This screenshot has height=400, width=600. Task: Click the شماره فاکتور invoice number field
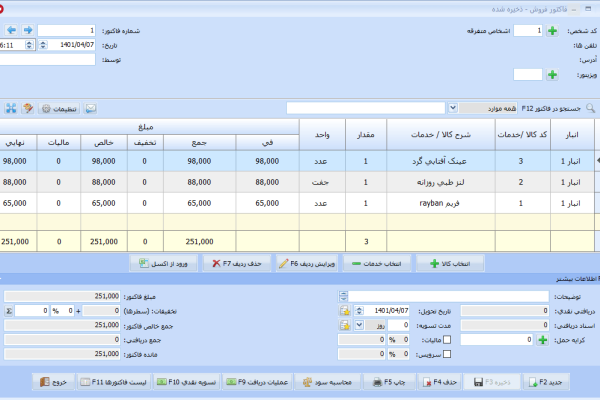[x=67, y=30]
